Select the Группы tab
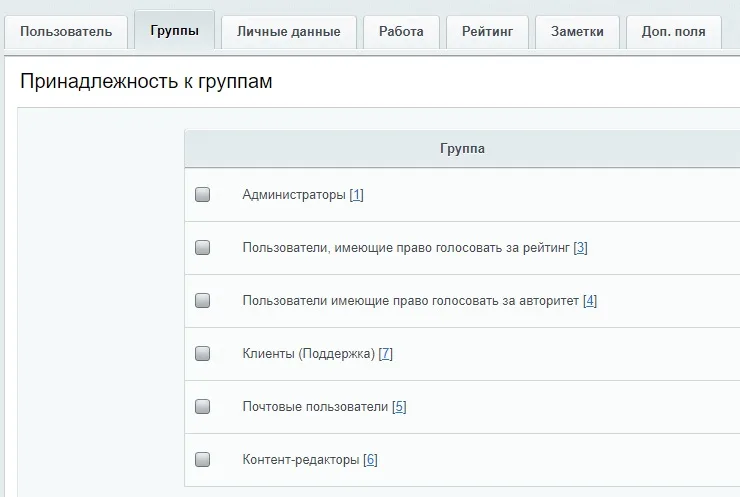 point(175,30)
